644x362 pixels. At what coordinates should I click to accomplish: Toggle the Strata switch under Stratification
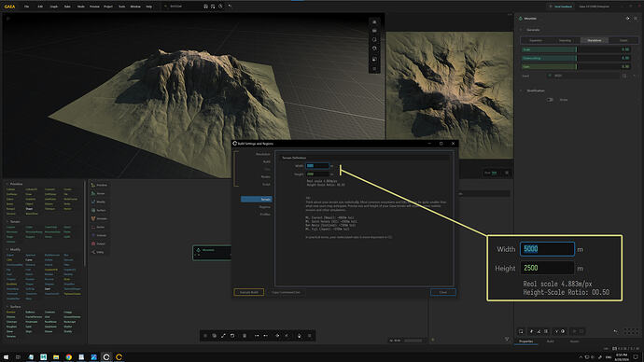point(550,100)
